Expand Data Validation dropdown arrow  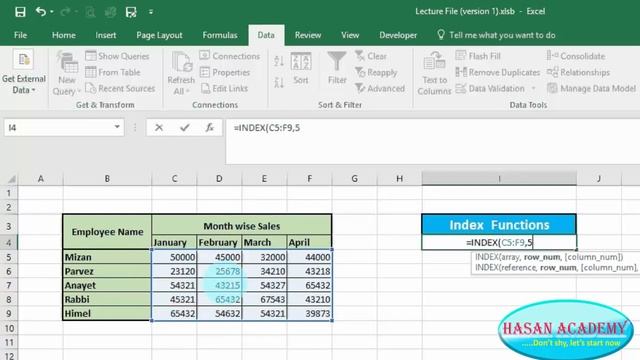(533, 89)
